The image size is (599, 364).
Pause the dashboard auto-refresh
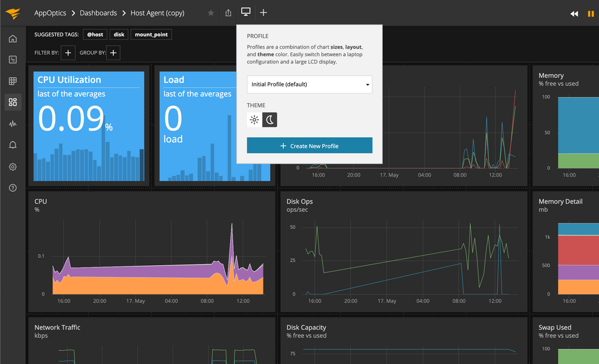click(591, 13)
